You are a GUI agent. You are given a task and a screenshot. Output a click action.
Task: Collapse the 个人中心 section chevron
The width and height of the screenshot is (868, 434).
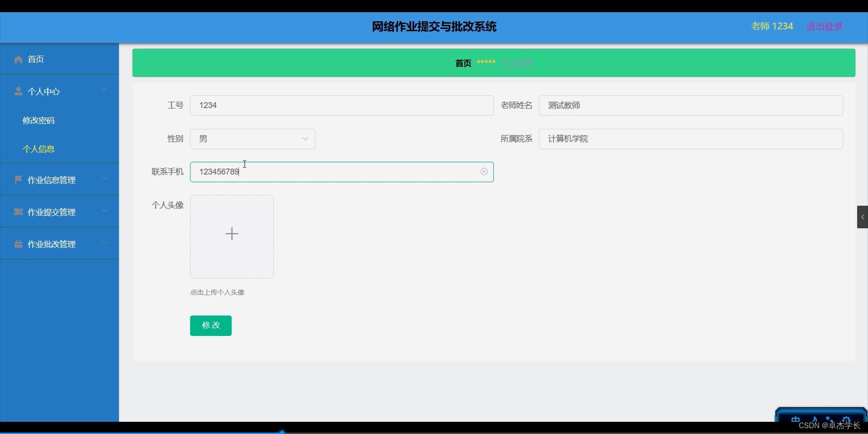tap(104, 90)
